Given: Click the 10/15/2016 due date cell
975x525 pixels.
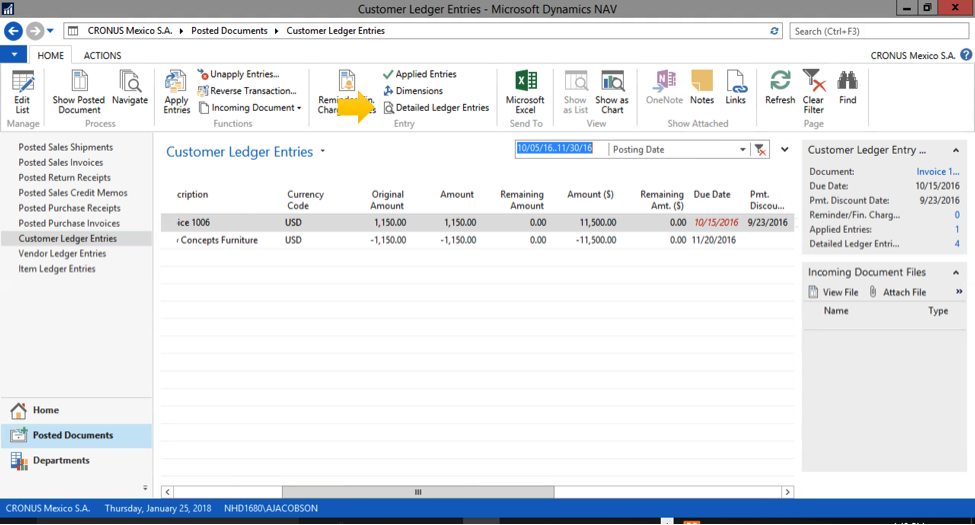Looking at the screenshot, I should pyautogui.click(x=716, y=222).
